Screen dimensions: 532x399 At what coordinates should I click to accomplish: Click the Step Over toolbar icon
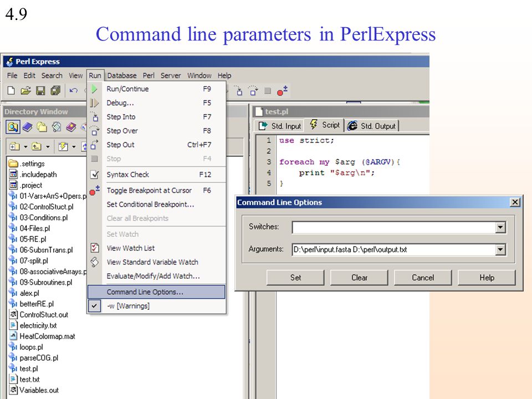click(x=253, y=90)
